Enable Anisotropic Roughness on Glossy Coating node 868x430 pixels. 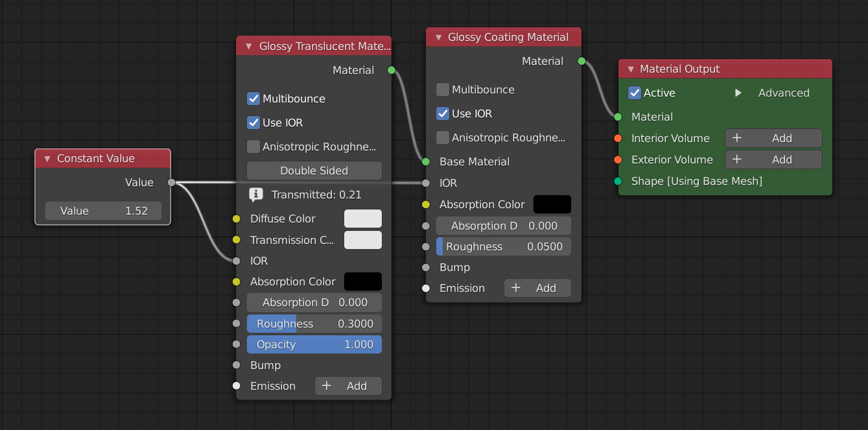[x=443, y=137]
